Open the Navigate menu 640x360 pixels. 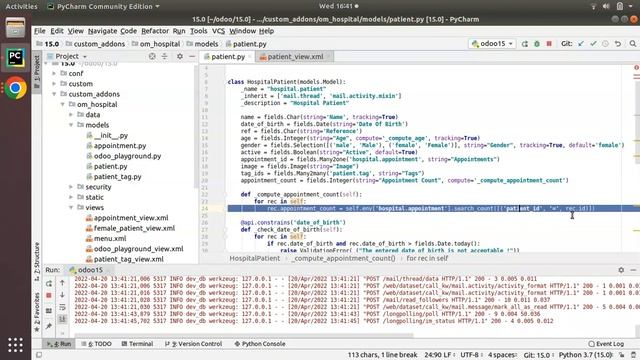102,31
